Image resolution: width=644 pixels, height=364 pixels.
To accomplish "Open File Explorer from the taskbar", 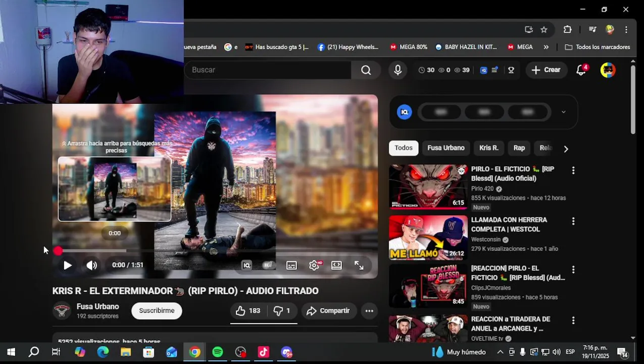I will [126, 352].
